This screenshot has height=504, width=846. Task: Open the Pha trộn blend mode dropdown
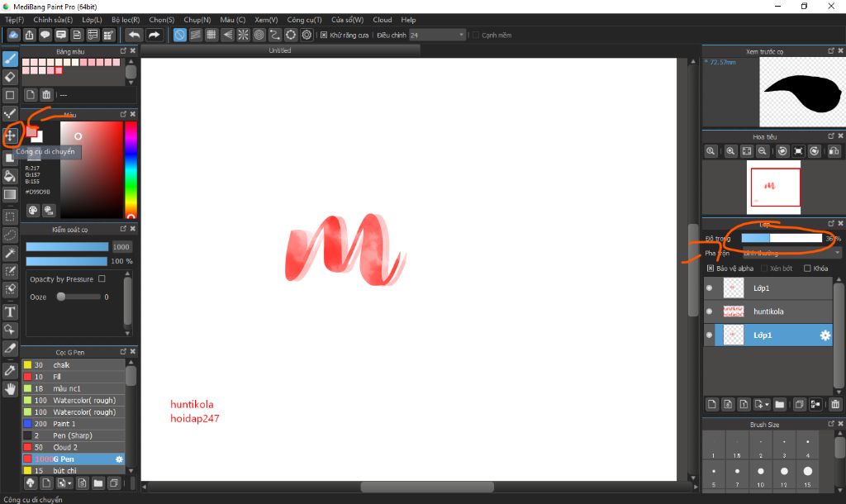[x=791, y=253]
